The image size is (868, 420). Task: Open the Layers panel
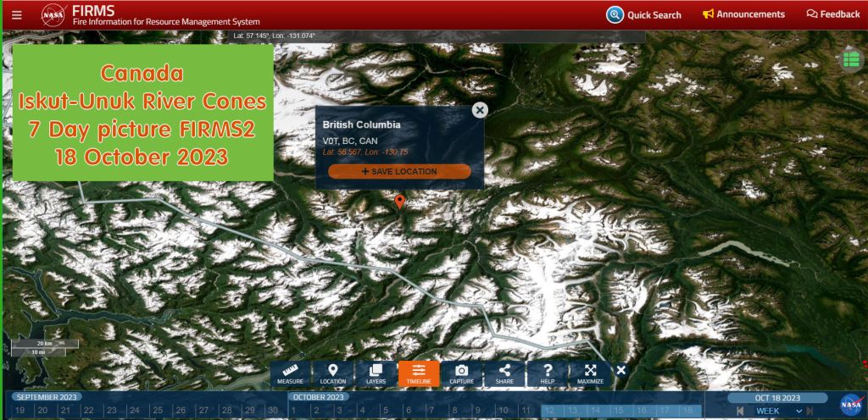click(x=376, y=373)
